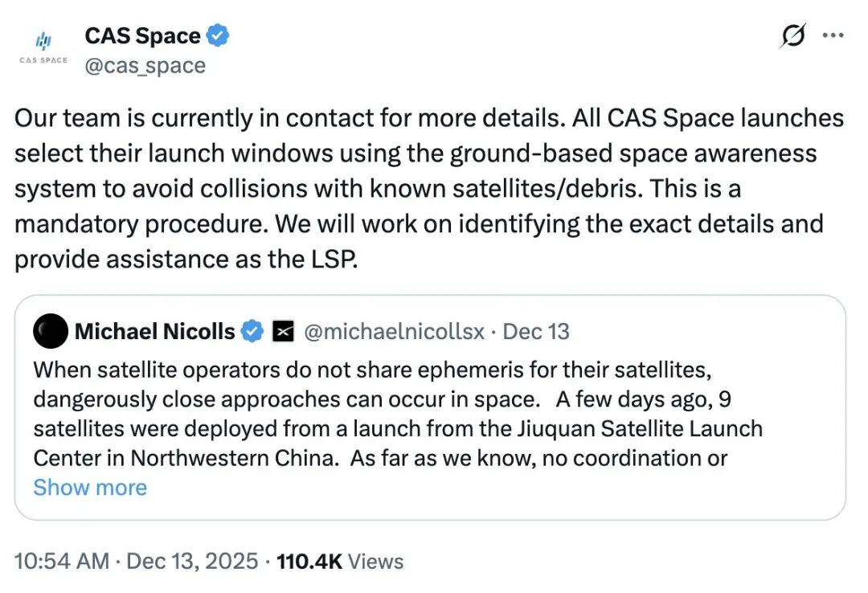The image size is (868, 593).
Task: Click the CAS SPACE logo wordmark
Action: [x=43, y=60]
